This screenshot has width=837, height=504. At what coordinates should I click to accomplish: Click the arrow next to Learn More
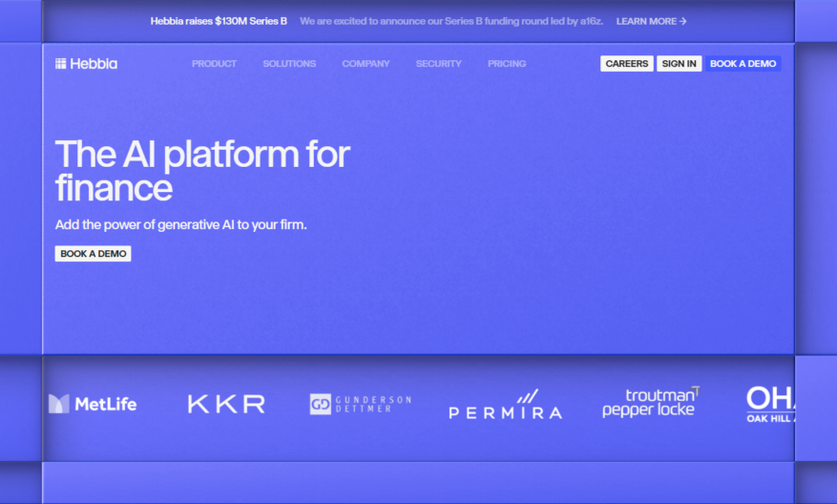(x=682, y=21)
